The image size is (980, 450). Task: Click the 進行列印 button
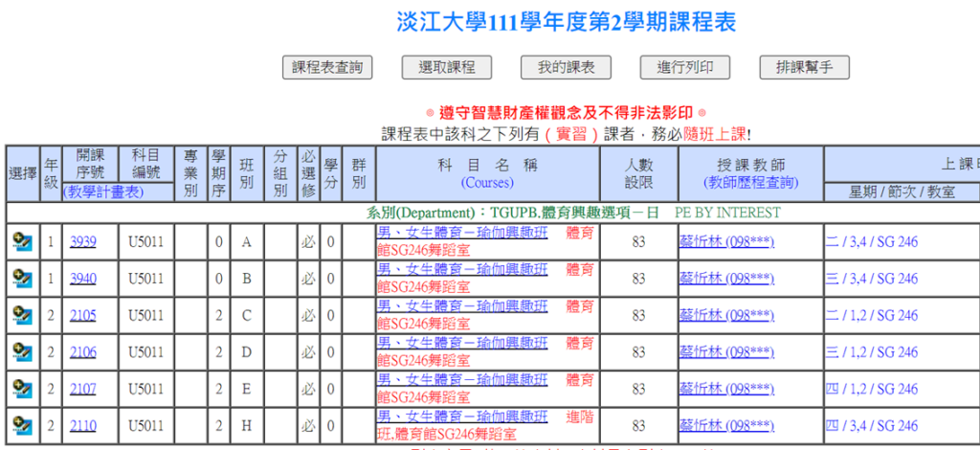click(685, 67)
